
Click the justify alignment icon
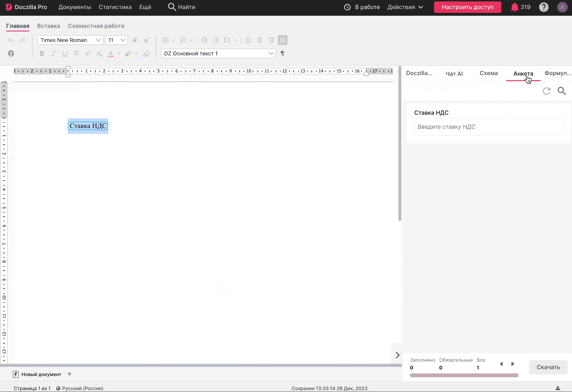point(283,40)
